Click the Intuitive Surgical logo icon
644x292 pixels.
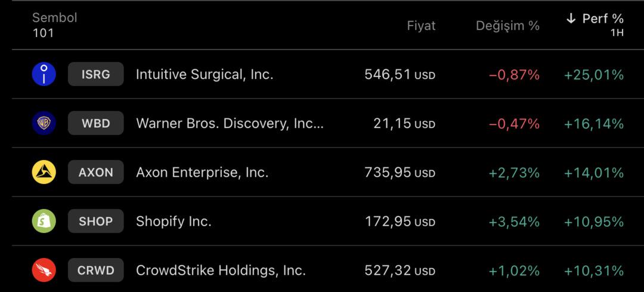[x=44, y=75]
